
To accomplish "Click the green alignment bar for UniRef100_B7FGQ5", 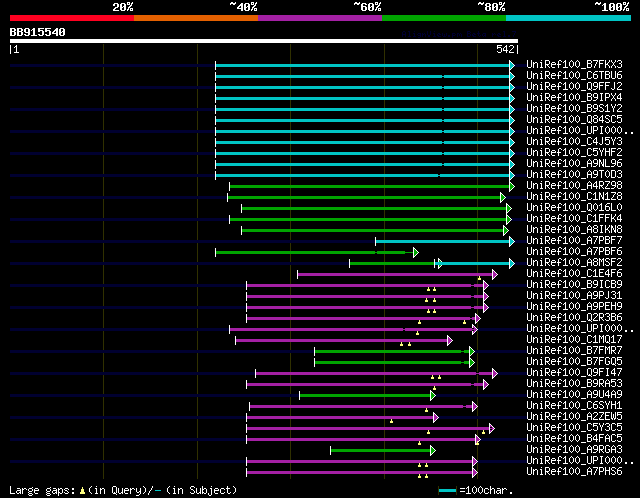I will pos(394,363).
